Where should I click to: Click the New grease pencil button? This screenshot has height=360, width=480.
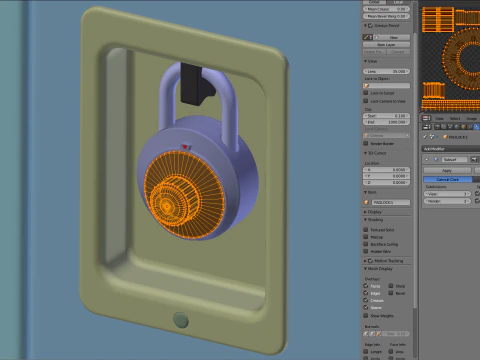point(392,37)
